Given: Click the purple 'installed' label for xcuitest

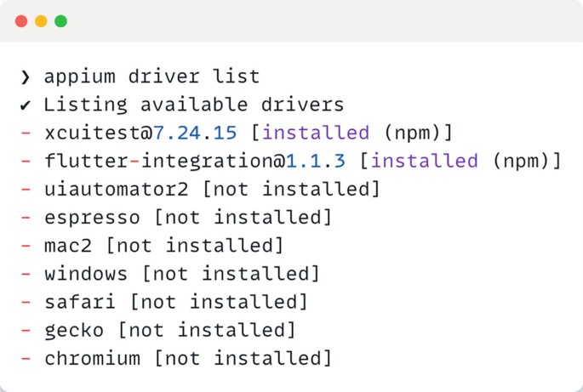Looking at the screenshot, I should click(x=322, y=134).
